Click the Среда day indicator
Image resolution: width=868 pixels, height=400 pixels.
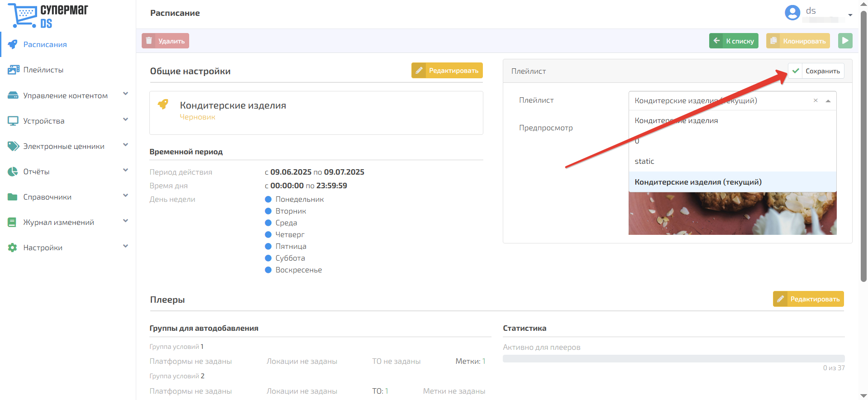click(268, 223)
